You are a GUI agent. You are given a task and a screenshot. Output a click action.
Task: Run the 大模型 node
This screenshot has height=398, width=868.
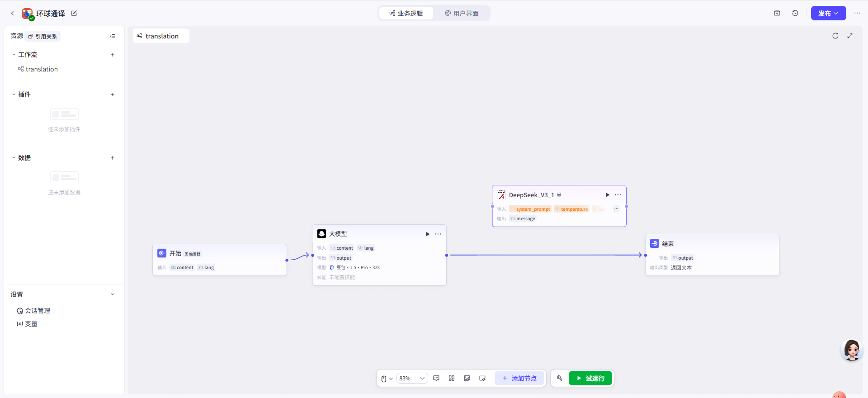click(x=428, y=234)
